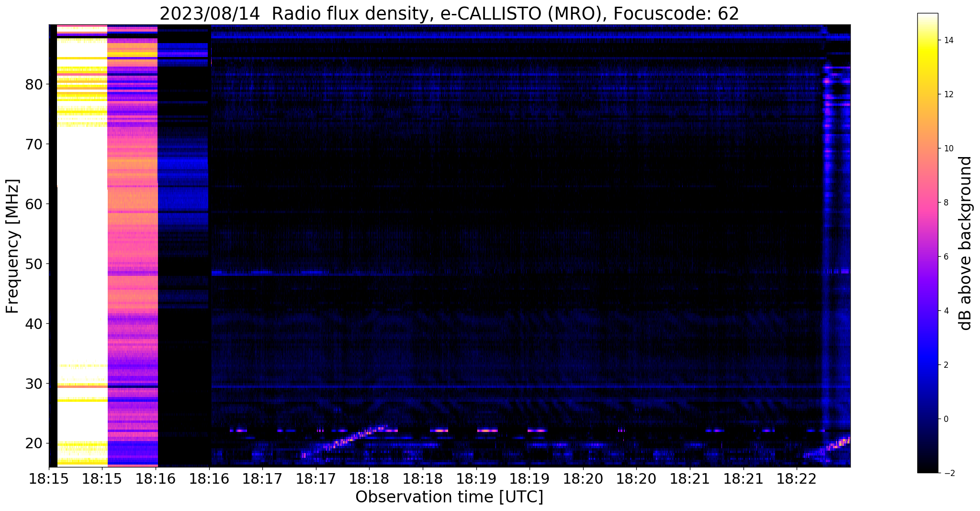Click the colorbar tick value 12

coord(948,94)
